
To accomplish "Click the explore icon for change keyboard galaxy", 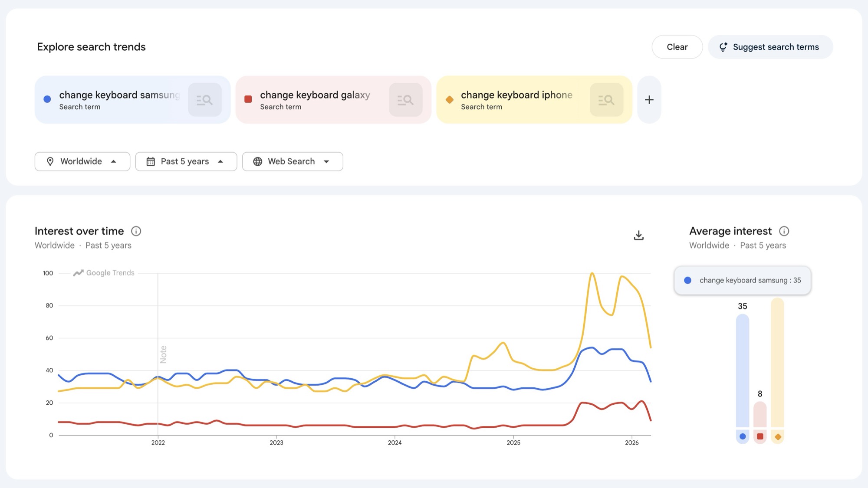I will tap(405, 99).
